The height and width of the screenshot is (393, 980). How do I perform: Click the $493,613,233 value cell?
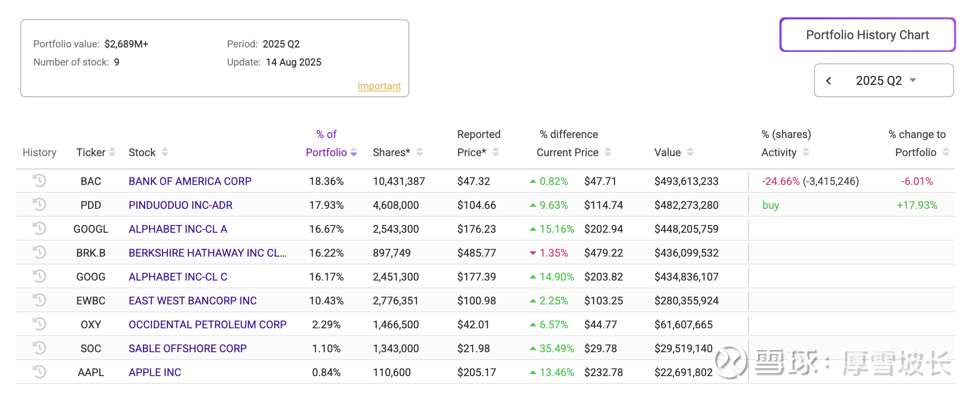pyautogui.click(x=686, y=181)
